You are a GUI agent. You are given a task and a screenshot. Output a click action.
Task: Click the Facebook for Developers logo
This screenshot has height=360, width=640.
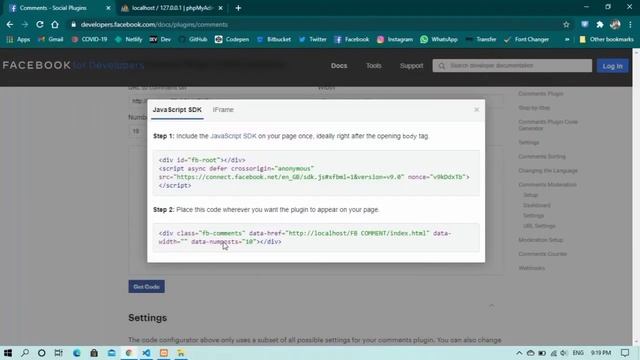(x=73, y=65)
